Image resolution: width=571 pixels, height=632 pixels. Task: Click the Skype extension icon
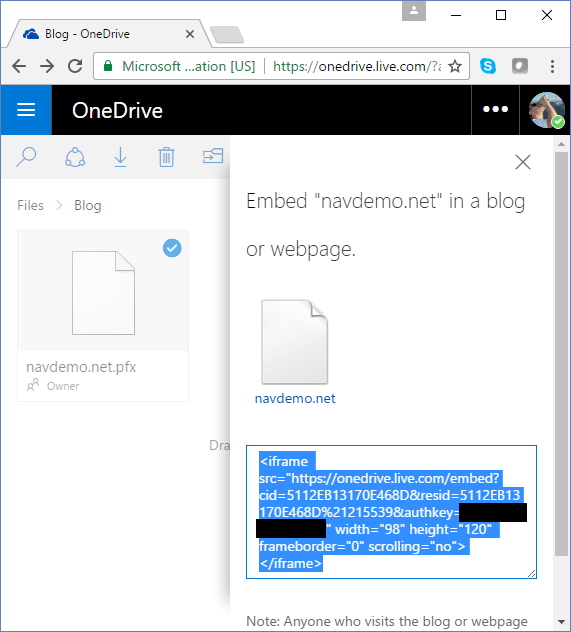pos(488,66)
